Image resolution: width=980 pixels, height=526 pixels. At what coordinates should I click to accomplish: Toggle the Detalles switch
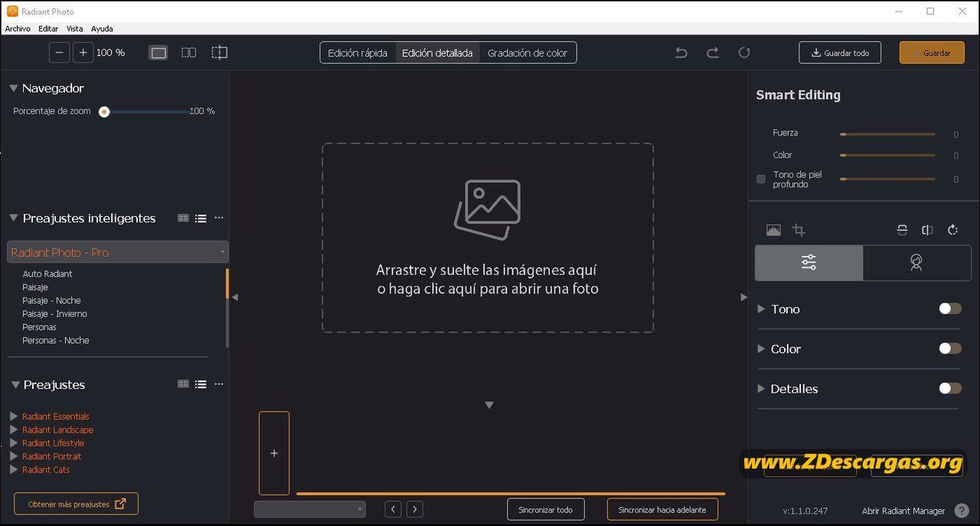point(950,388)
